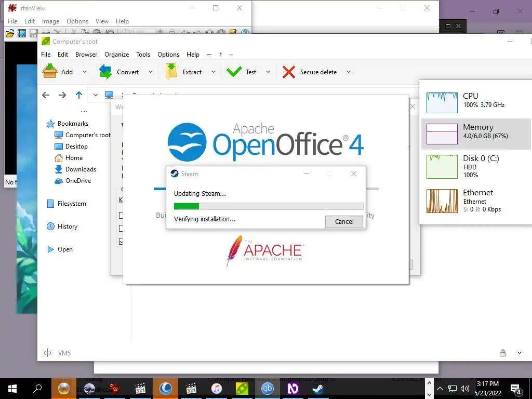Click the computer icon in PeaZip address bar
Viewport: 532px width, 399px height.
(109, 95)
